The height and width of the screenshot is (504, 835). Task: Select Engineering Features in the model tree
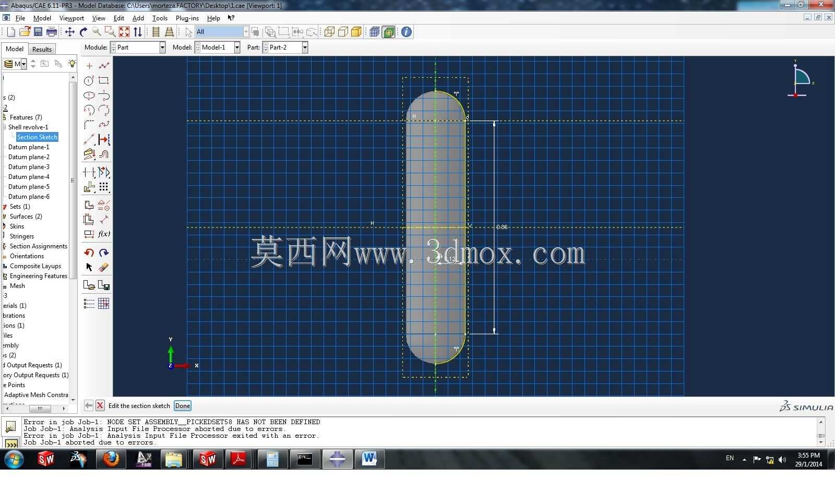coord(38,276)
